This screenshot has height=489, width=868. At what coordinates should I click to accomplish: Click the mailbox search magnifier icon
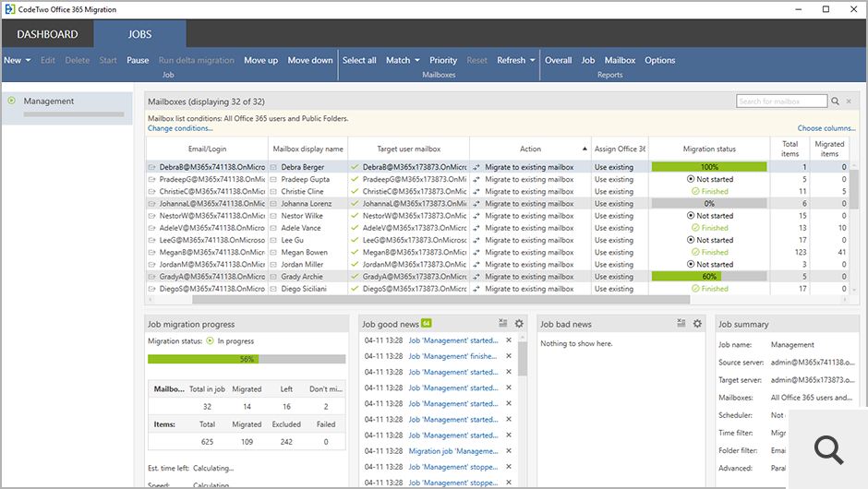pos(835,101)
